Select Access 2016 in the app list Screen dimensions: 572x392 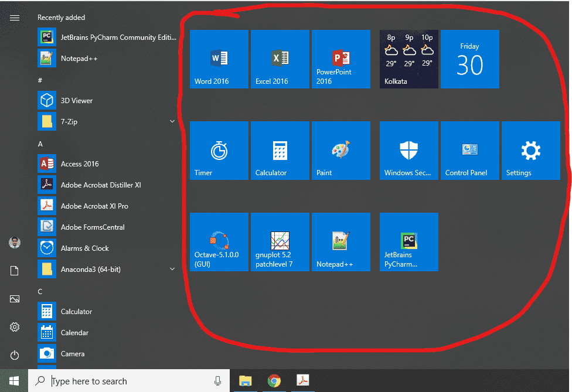click(80, 164)
